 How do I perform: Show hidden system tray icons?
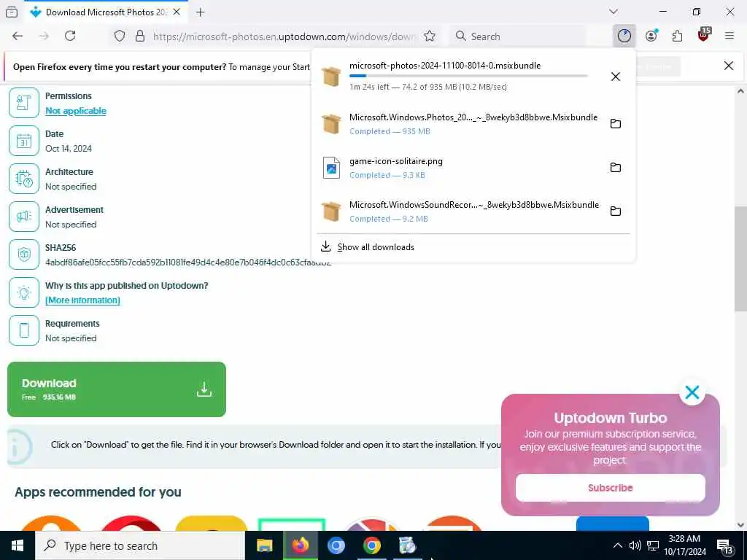617,545
